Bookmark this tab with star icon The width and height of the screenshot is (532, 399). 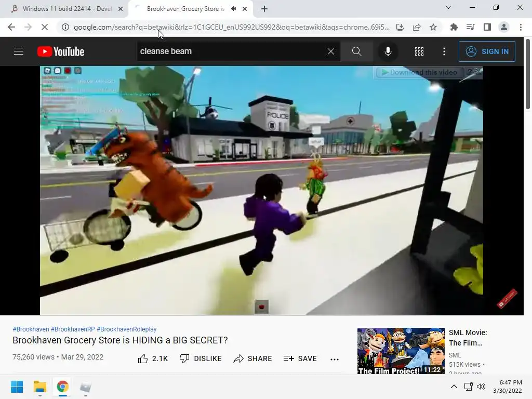pyautogui.click(x=433, y=27)
